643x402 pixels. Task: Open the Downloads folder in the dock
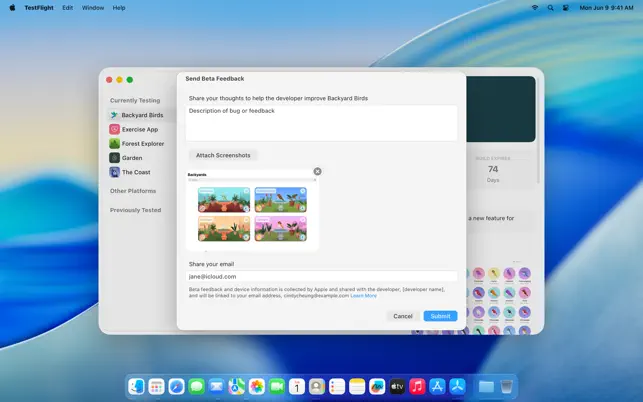tap(486, 386)
